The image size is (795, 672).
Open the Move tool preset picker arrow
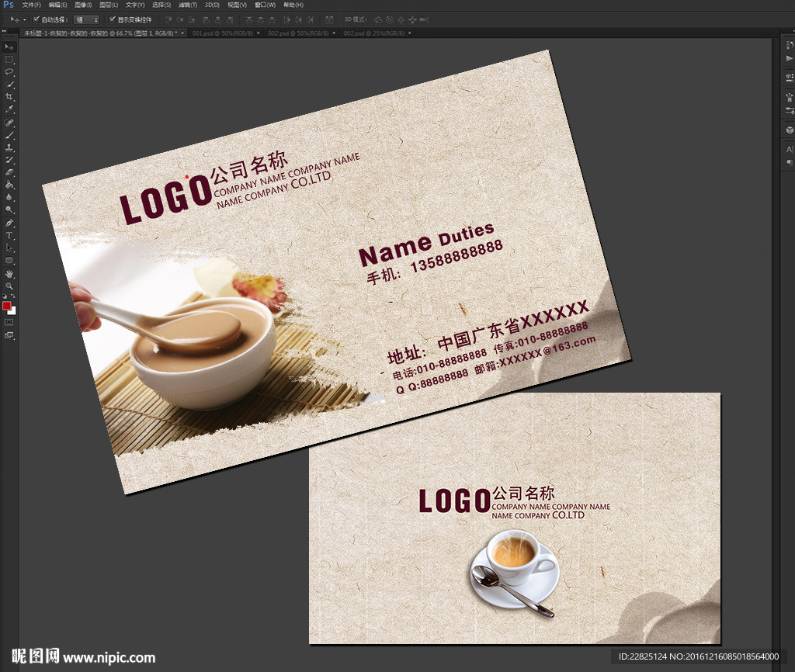coord(24,19)
